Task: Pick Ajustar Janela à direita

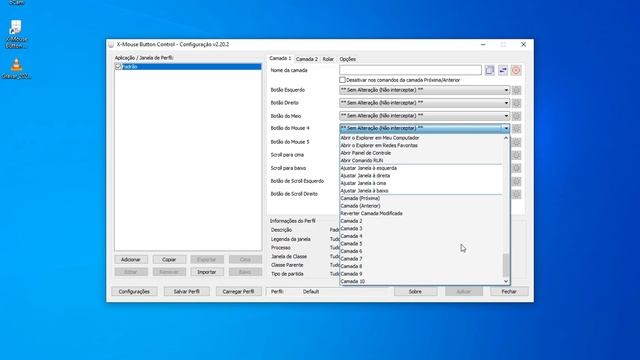Action: click(x=421, y=176)
